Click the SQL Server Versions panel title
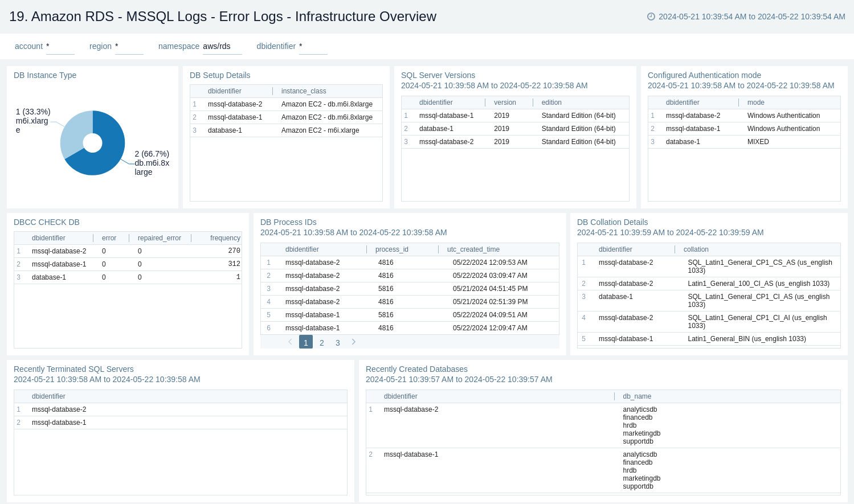854x504 pixels. [438, 75]
